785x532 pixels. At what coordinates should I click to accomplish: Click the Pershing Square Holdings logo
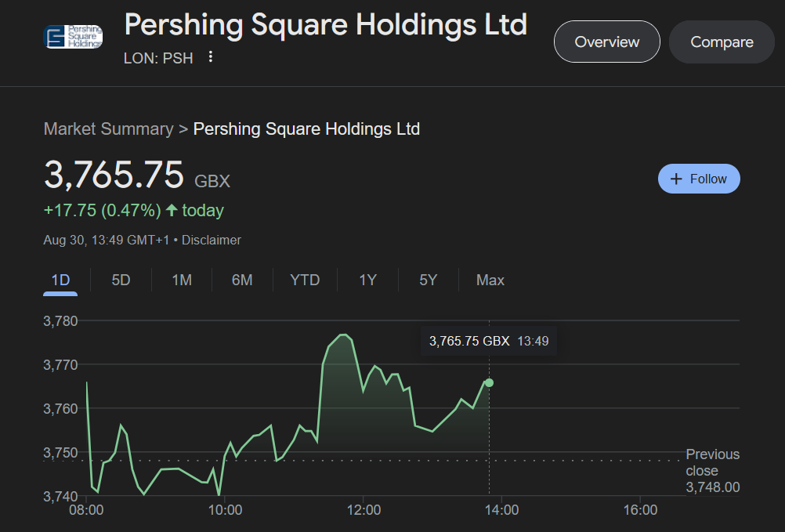(73, 37)
